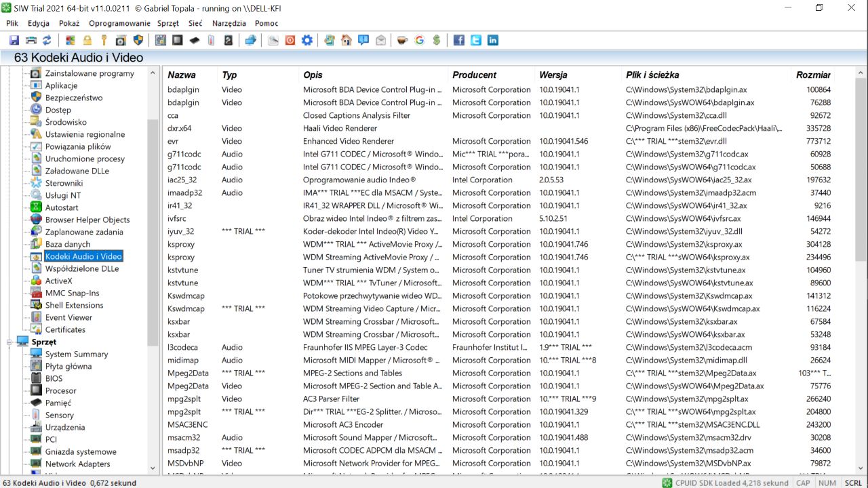Select Zainstalowane programy in the tree
Screen dimensions: 868x488
click(x=90, y=73)
